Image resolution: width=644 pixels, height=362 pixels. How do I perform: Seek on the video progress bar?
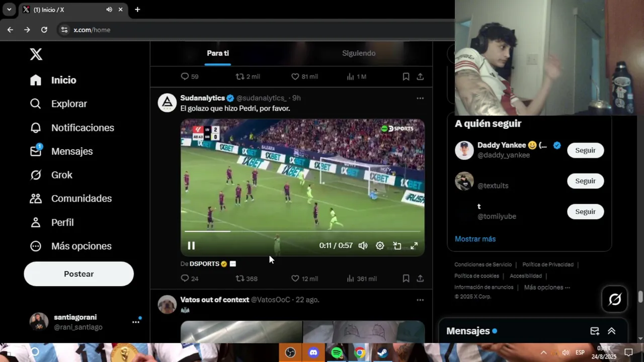(302, 231)
